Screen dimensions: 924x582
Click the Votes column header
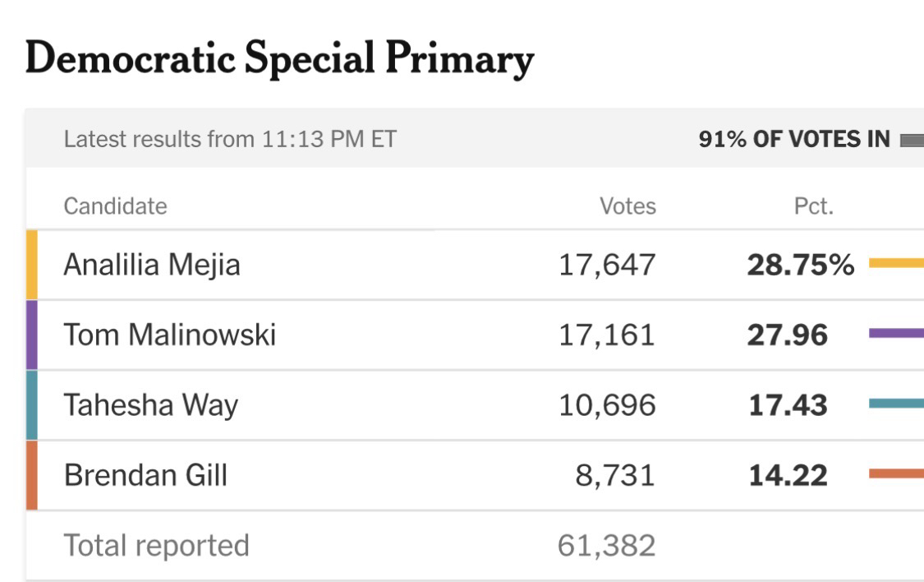(x=628, y=206)
